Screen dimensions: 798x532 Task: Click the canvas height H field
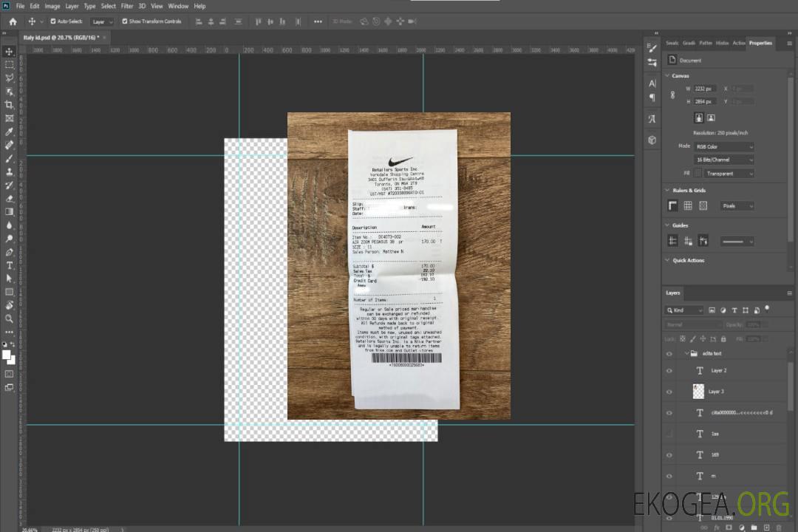click(x=705, y=102)
